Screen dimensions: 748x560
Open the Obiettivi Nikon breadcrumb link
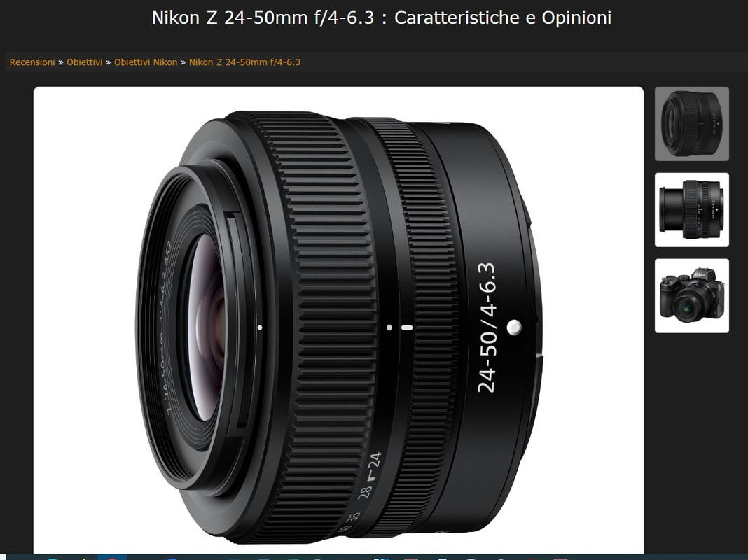tap(146, 62)
